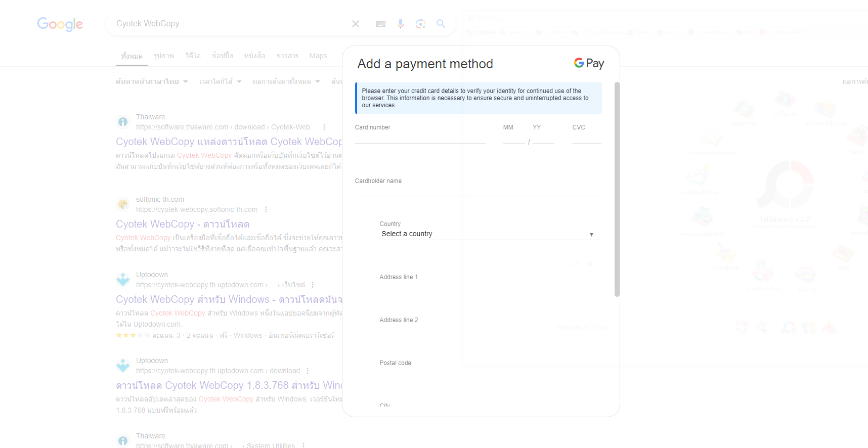Expand the เวลาใดก็ได้ filter dropdown
Image resolution: width=868 pixels, height=448 pixels.
[220, 81]
